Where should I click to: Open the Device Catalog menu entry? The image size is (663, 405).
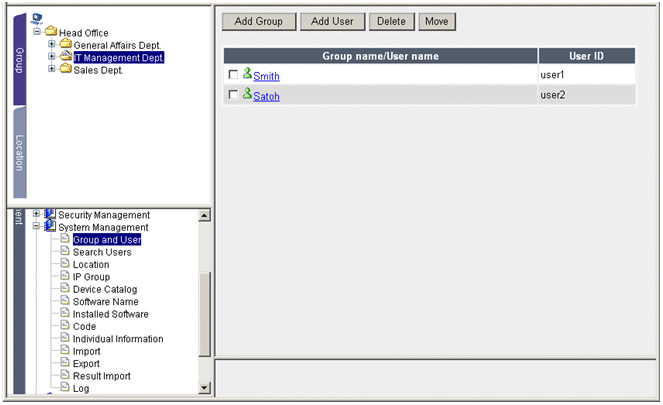pyautogui.click(x=105, y=290)
